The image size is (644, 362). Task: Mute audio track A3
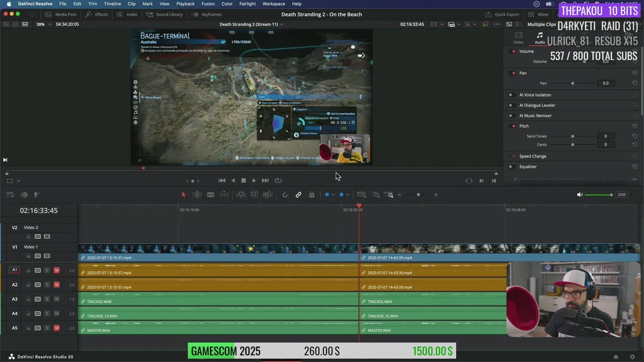coord(56,299)
